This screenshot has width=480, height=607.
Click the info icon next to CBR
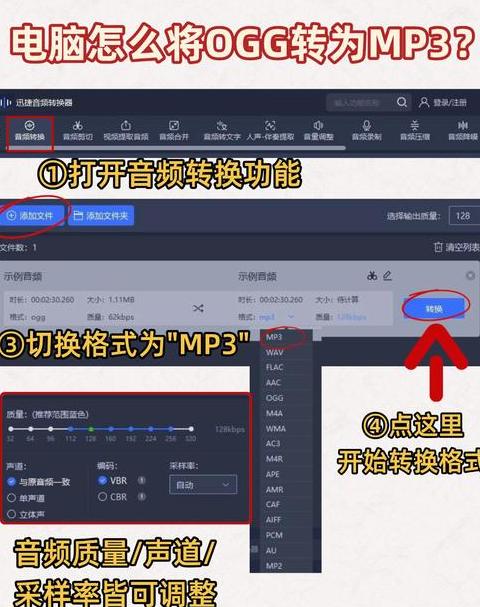142,496
